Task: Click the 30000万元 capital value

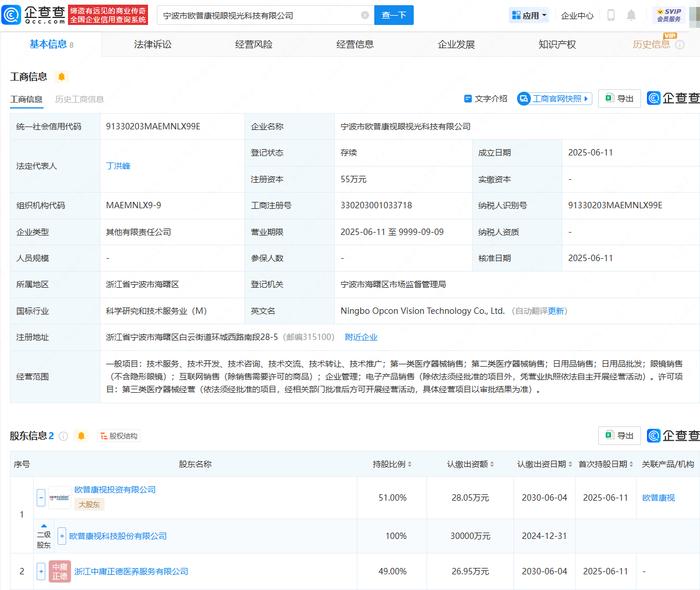Action: click(470, 536)
